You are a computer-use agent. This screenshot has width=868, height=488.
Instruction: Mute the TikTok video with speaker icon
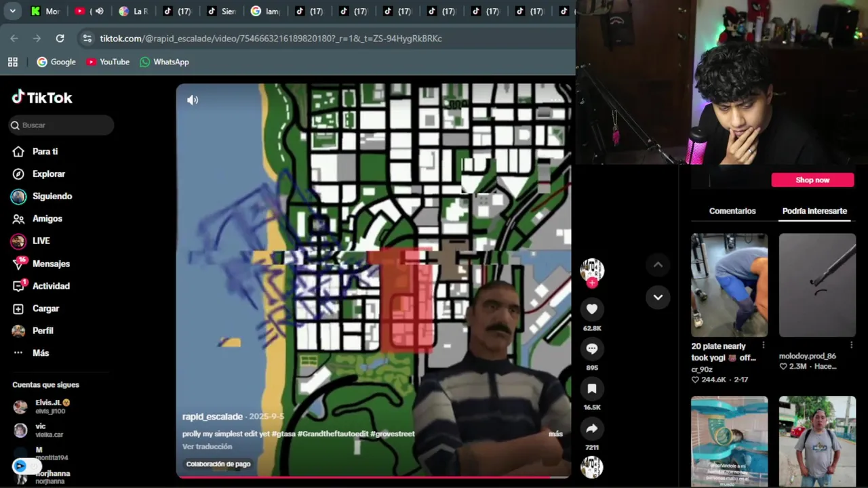click(x=193, y=100)
